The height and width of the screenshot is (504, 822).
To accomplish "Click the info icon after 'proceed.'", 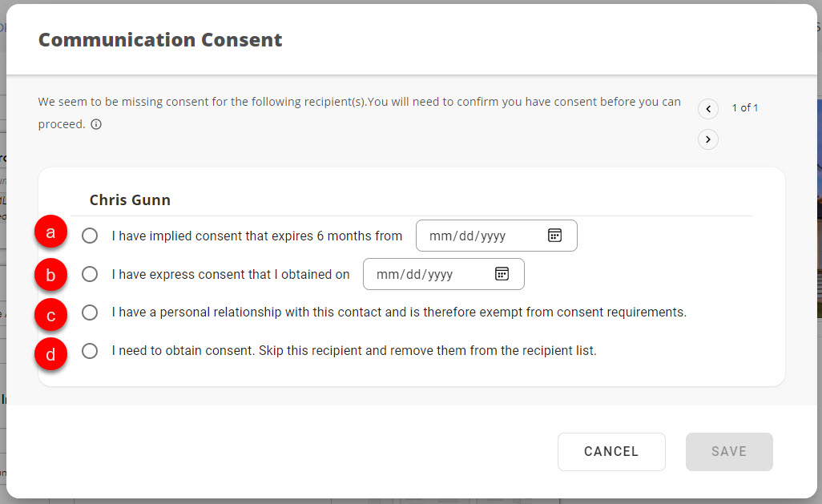I will (96, 125).
